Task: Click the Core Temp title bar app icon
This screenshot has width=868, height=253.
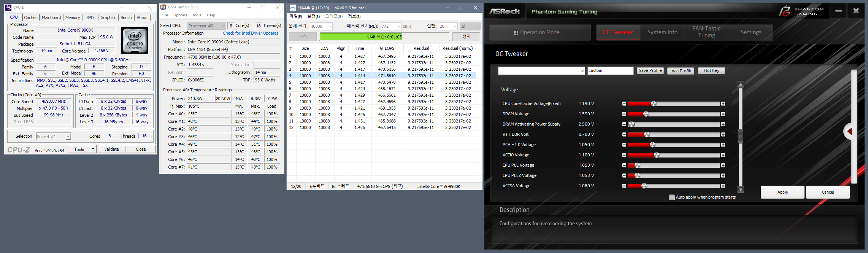Action: click(x=163, y=7)
